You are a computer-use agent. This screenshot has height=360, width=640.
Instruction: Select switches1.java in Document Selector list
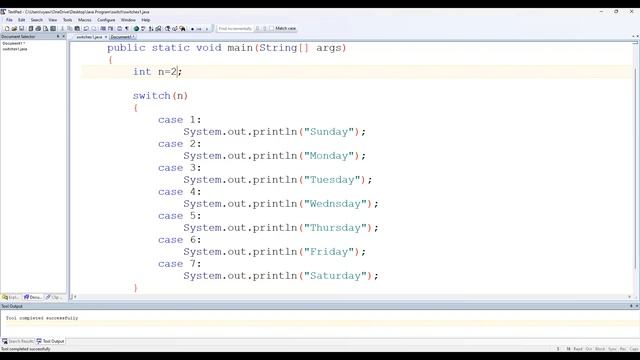pos(15,49)
